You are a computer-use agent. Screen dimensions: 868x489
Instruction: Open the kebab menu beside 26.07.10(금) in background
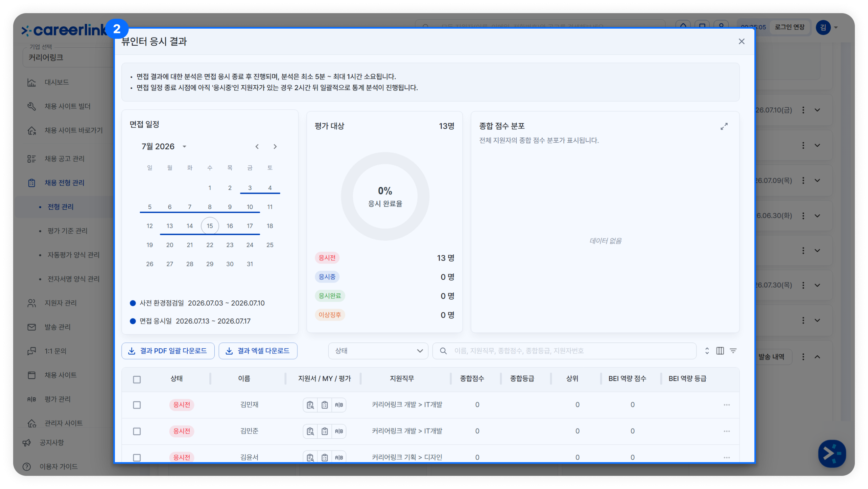pos(803,110)
